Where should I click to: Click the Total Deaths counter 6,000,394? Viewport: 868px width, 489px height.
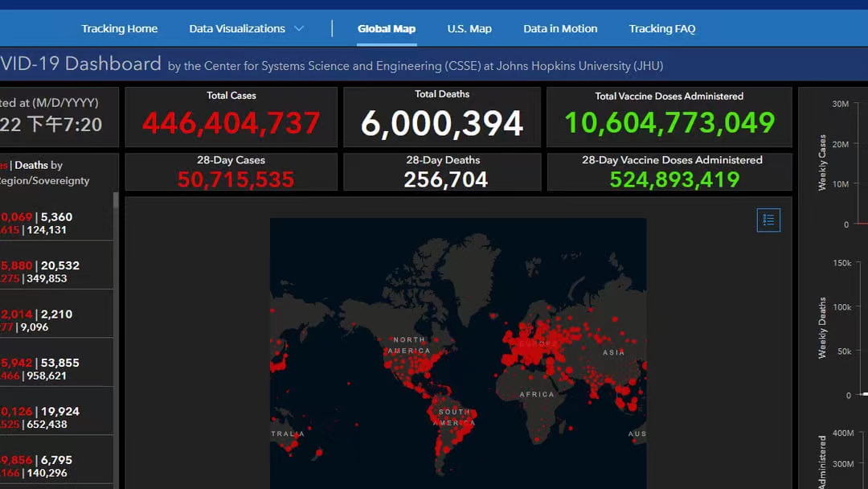(x=442, y=123)
